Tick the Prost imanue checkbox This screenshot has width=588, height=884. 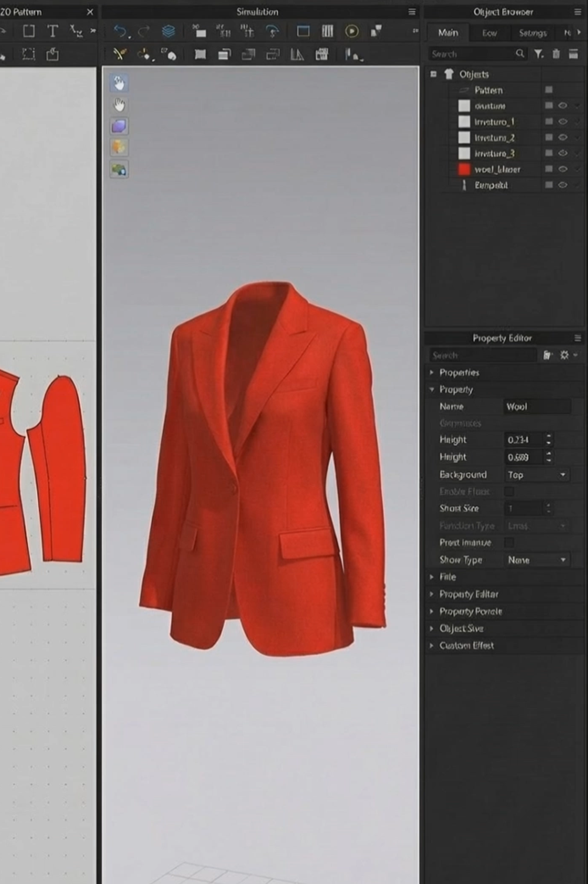(x=509, y=542)
